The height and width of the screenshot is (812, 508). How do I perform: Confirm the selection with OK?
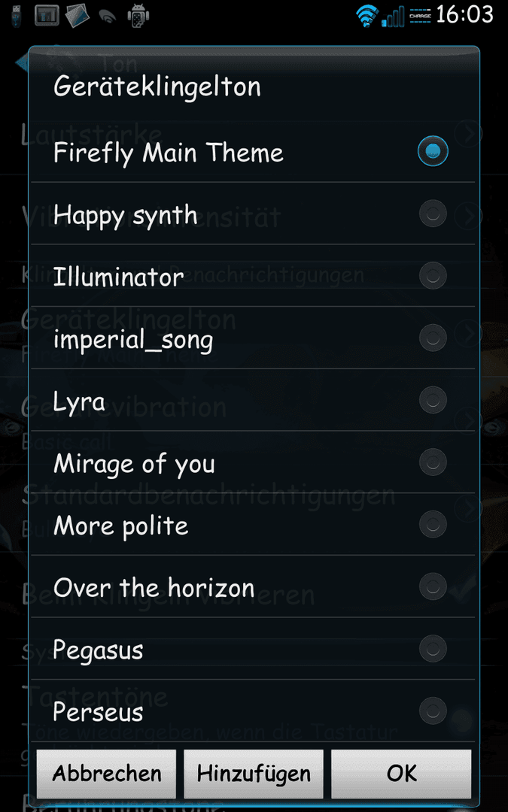click(x=401, y=774)
